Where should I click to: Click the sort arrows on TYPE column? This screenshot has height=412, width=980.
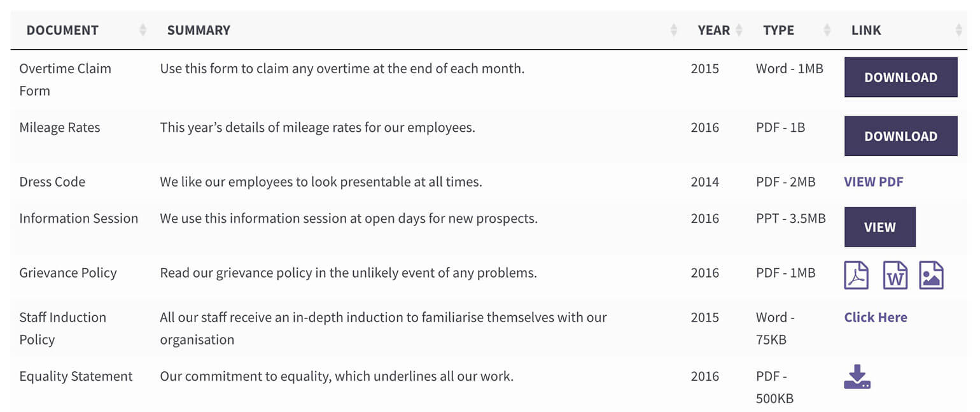tap(826, 29)
